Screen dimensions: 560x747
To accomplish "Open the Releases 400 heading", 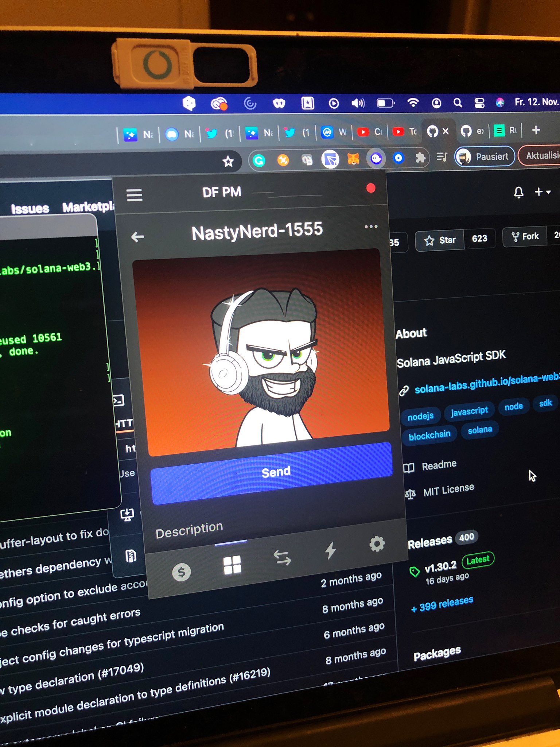I will (x=442, y=540).
